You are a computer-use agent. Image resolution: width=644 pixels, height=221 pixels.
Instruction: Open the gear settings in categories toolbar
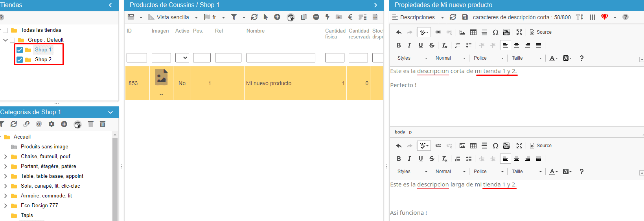[x=52, y=124]
